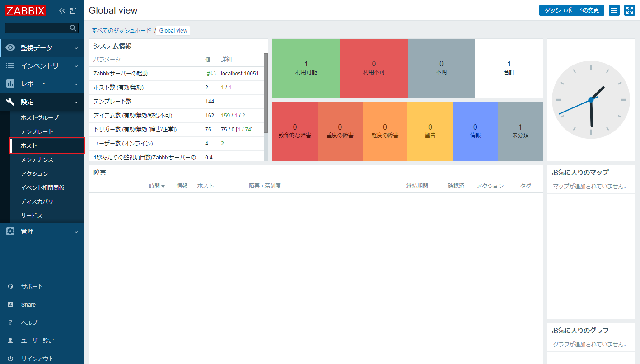Expand the インベントリ menu chevron
640x364 pixels.
76,66
